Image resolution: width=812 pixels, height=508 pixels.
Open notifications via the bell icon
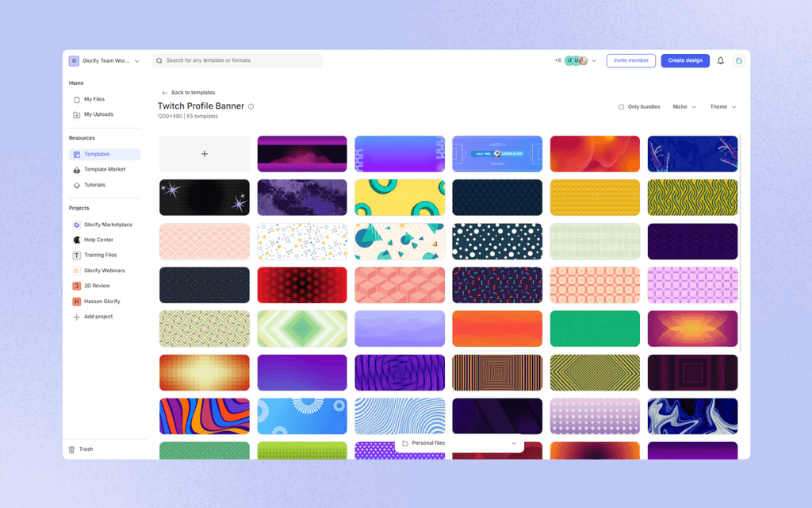pos(720,60)
